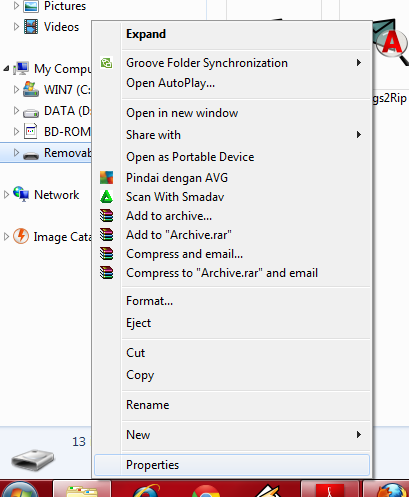Click WinRAR icon beside Compress to "Archive.rar" and email
Screen dimensions: 409x497
[x=106, y=273]
